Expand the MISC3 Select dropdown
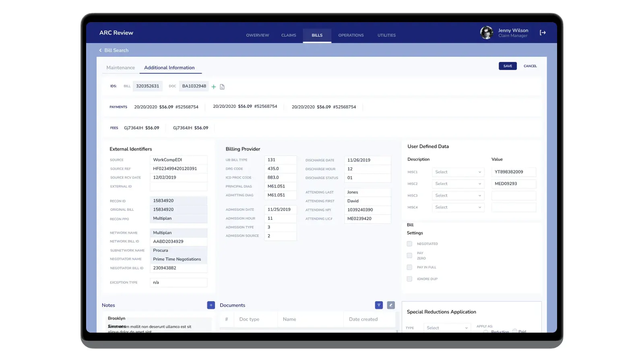Viewport: 644px width, 362px height. 458,195
